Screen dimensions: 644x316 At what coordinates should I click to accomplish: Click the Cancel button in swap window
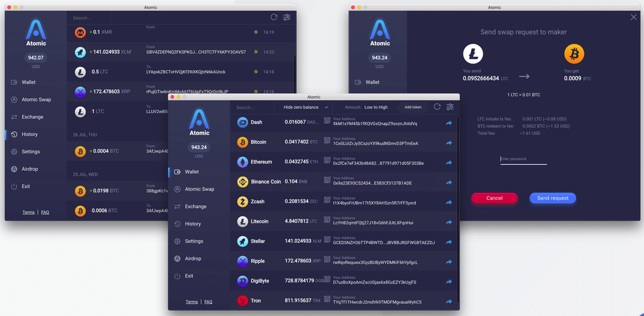495,198
